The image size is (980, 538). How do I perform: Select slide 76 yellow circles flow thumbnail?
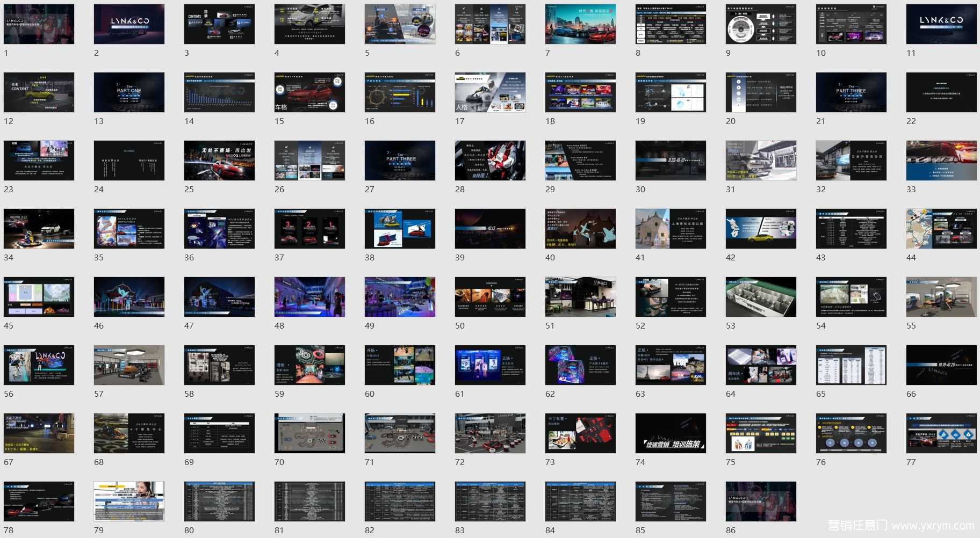[x=851, y=433]
